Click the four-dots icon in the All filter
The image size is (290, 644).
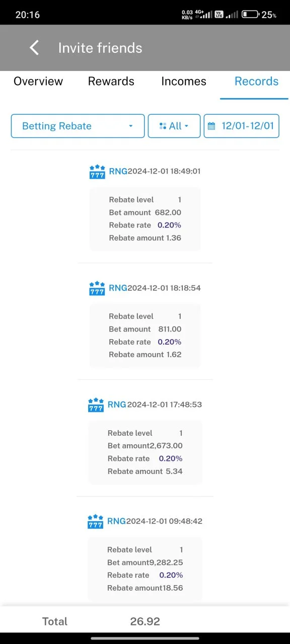click(163, 126)
